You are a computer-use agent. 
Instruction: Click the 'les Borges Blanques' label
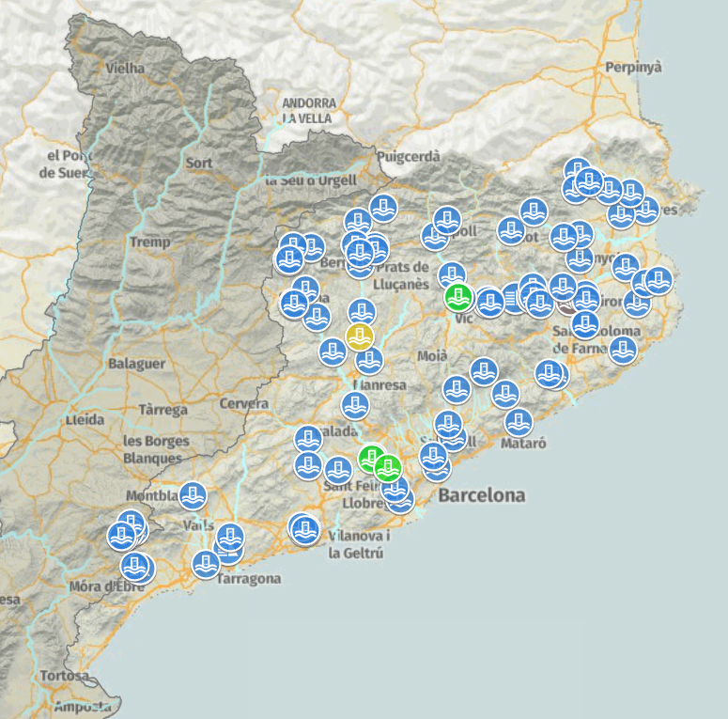point(156,449)
